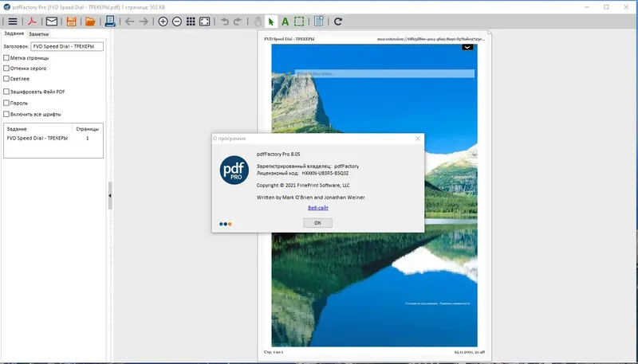Undo the last action in the toolbar
Viewport: 638px width, 364px height.
coord(225,22)
